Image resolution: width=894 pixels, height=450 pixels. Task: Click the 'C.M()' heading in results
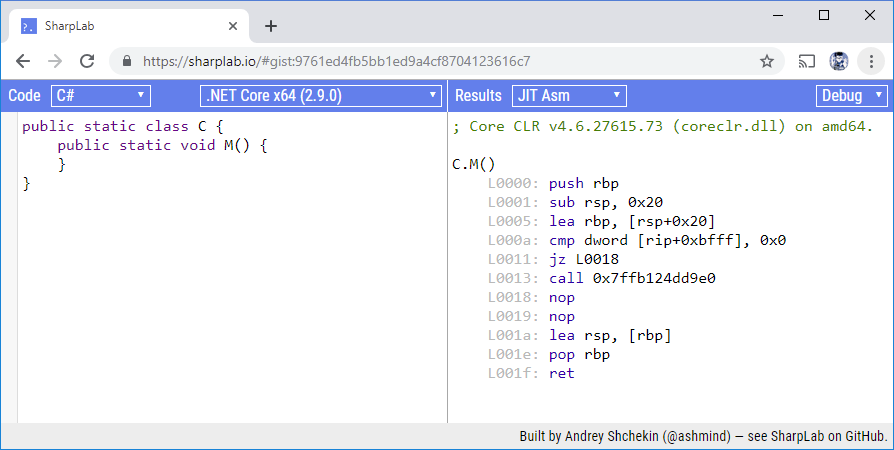pyautogui.click(x=474, y=164)
